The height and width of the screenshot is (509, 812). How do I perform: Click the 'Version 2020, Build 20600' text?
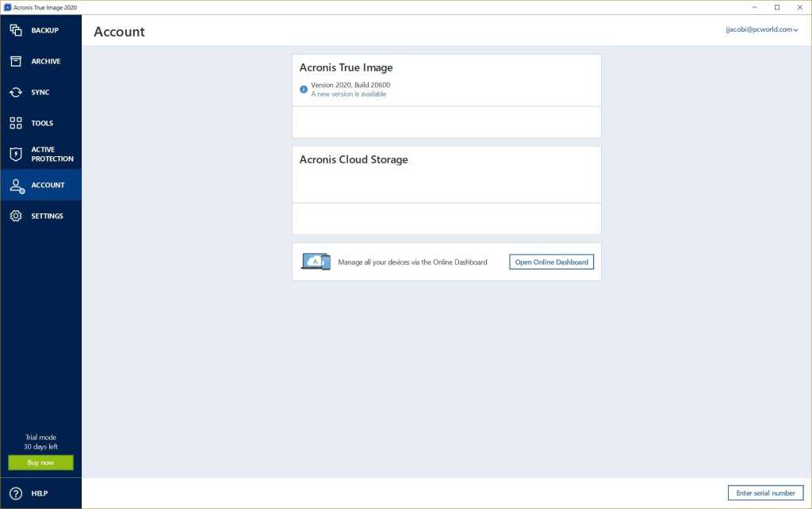pyautogui.click(x=350, y=85)
